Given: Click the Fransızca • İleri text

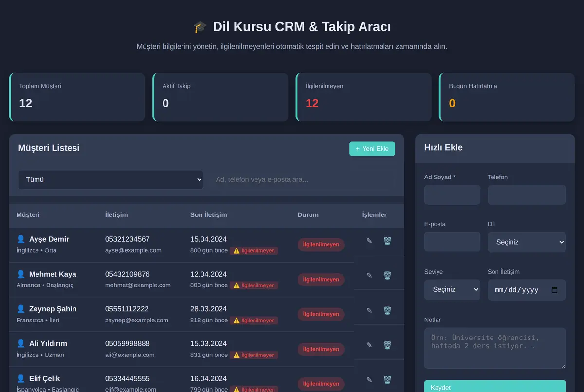Looking at the screenshot, I should pos(38,321).
